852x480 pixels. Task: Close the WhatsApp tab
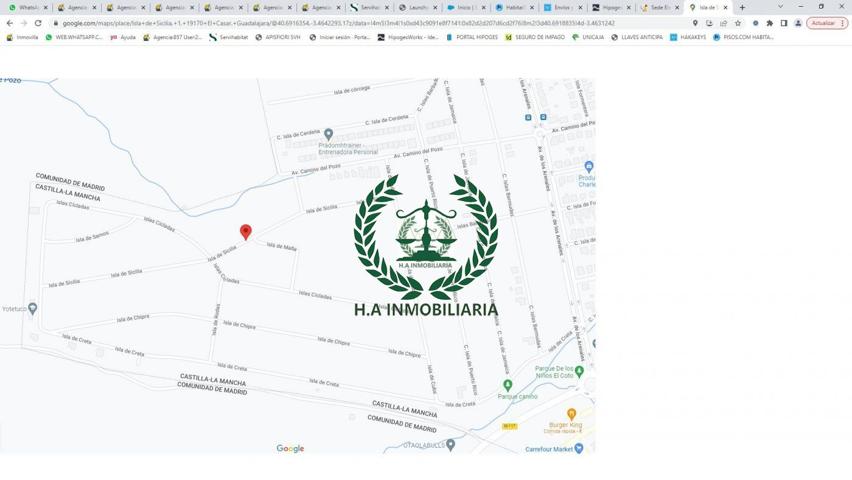pos(46,8)
